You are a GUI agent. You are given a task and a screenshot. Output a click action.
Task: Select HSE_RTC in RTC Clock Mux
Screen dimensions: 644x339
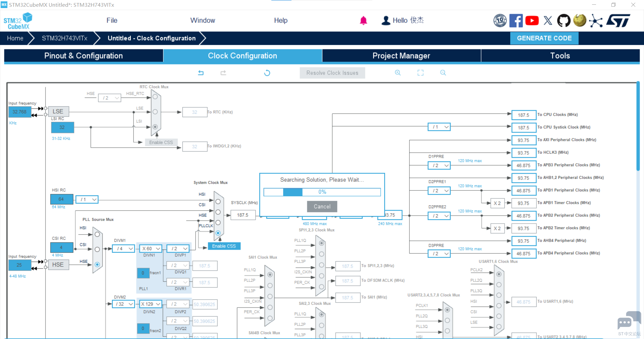coord(155,97)
